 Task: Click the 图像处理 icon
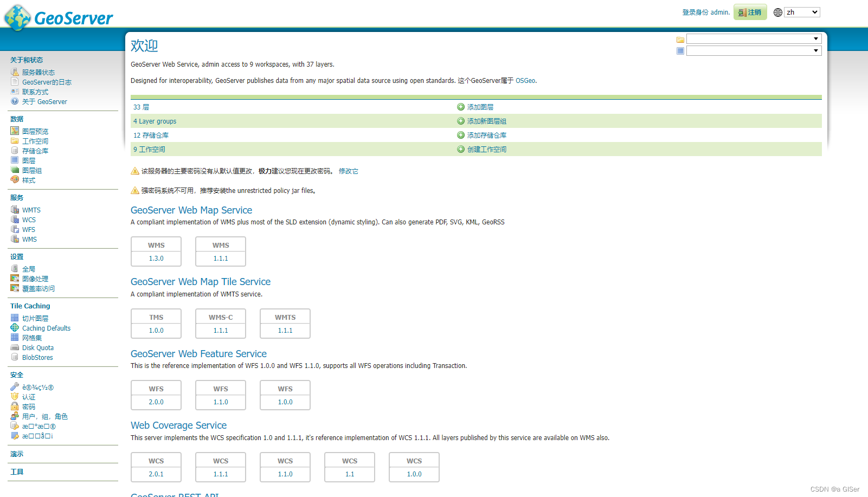(x=15, y=279)
